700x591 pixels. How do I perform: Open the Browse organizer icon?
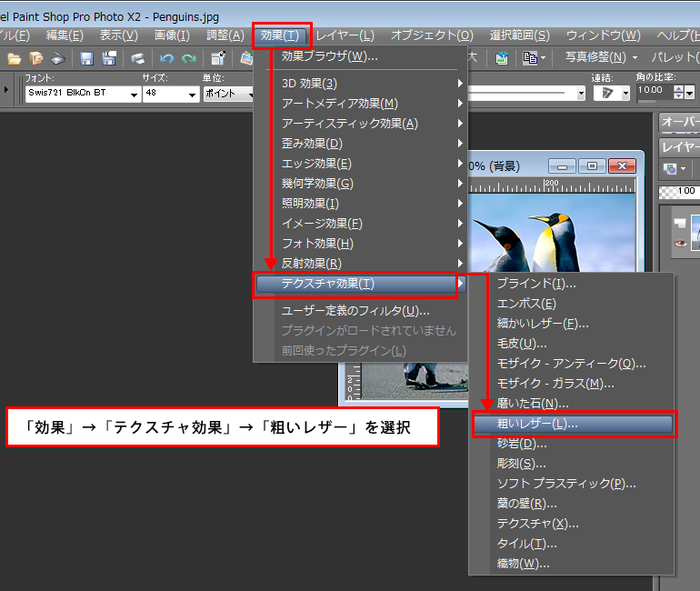[36, 58]
